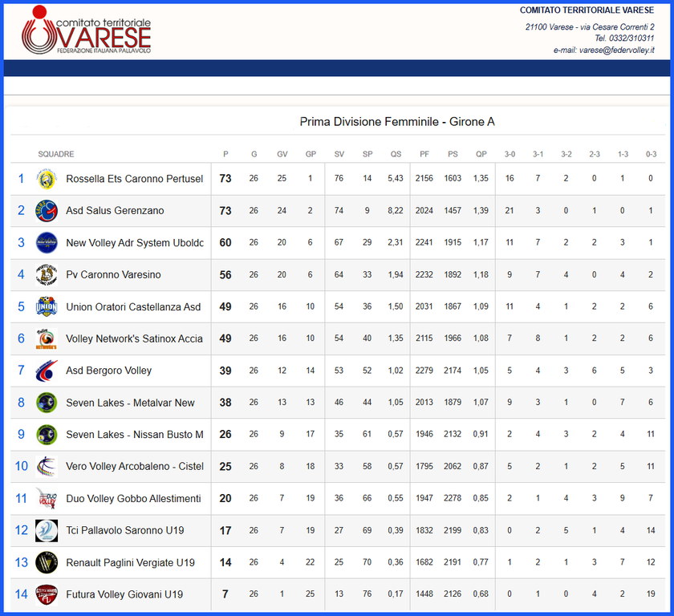Click rank number 14 for Futura Volley
Screen dimensions: 674x616
21,594
